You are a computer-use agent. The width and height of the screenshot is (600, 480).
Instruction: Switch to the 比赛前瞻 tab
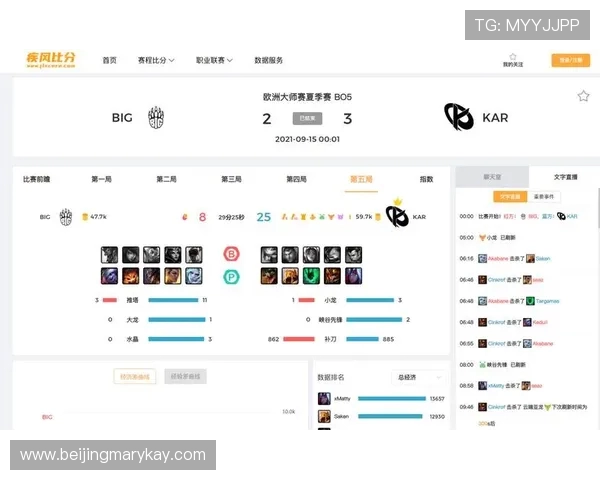click(x=36, y=179)
